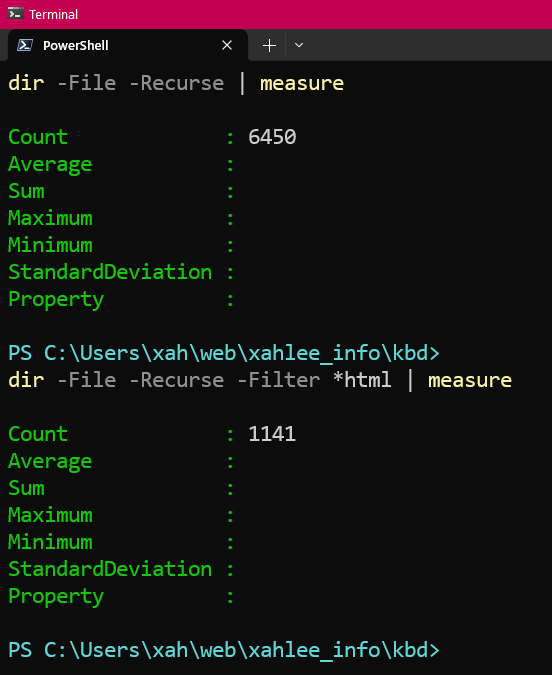This screenshot has width=552, height=675.
Task: Close the PowerShell tab
Action: pos(227,45)
